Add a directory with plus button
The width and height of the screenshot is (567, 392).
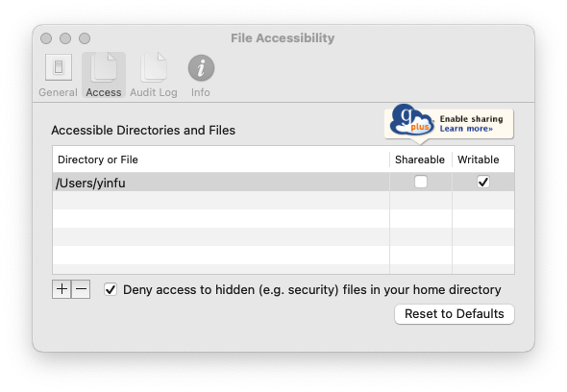(x=62, y=289)
